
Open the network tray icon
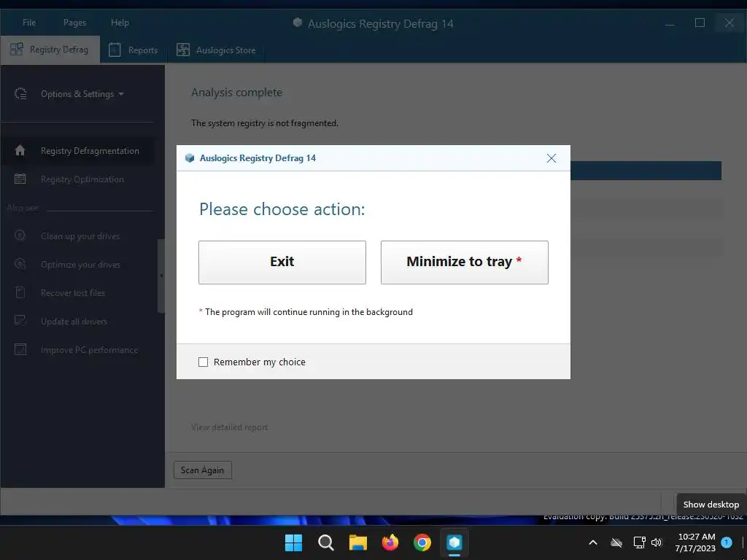[639, 542]
